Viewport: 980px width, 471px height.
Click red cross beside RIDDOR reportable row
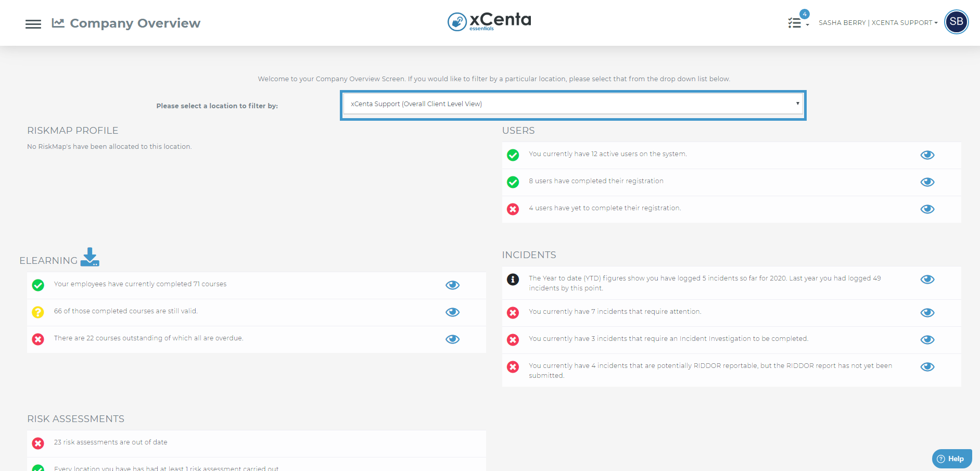click(513, 367)
